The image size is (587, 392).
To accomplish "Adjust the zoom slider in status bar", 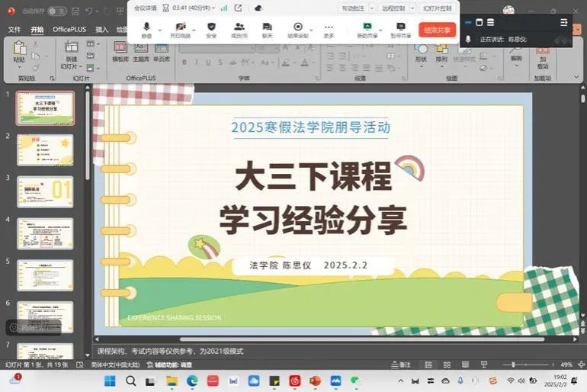I will 526,365.
